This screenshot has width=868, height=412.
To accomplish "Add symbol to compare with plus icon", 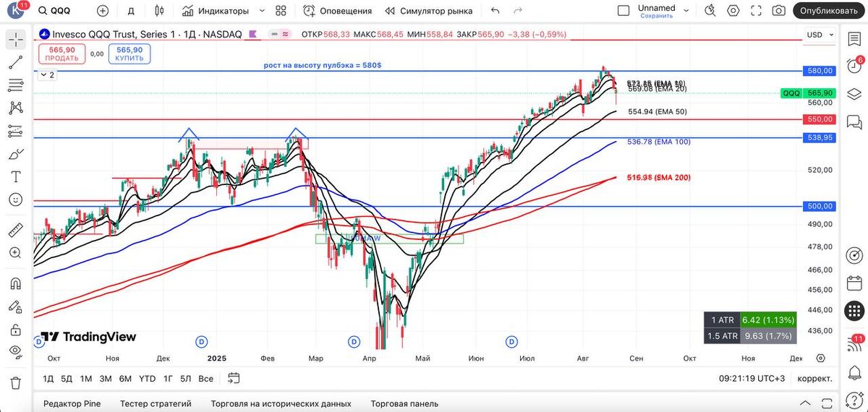I will click(x=102, y=11).
